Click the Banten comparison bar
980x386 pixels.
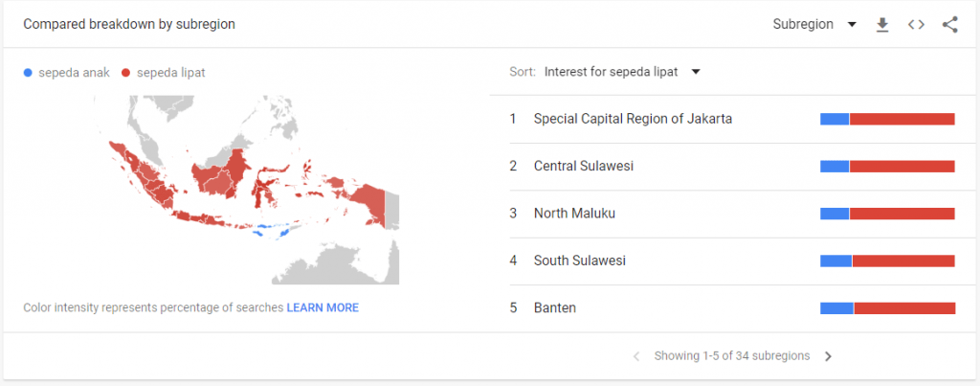point(887,307)
